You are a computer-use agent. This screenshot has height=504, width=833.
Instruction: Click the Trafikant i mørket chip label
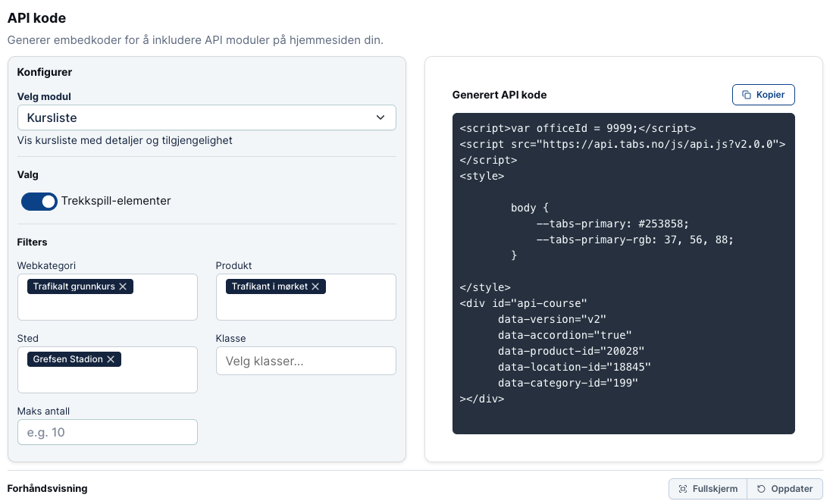[x=269, y=286]
